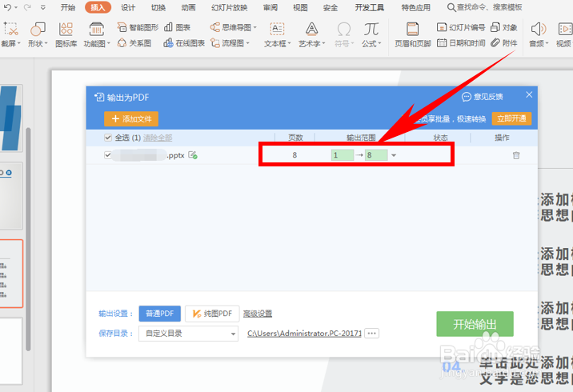The width and height of the screenshot is (573, 392).
Task: Expand the output range dropdown arrow
Action: 394,155
